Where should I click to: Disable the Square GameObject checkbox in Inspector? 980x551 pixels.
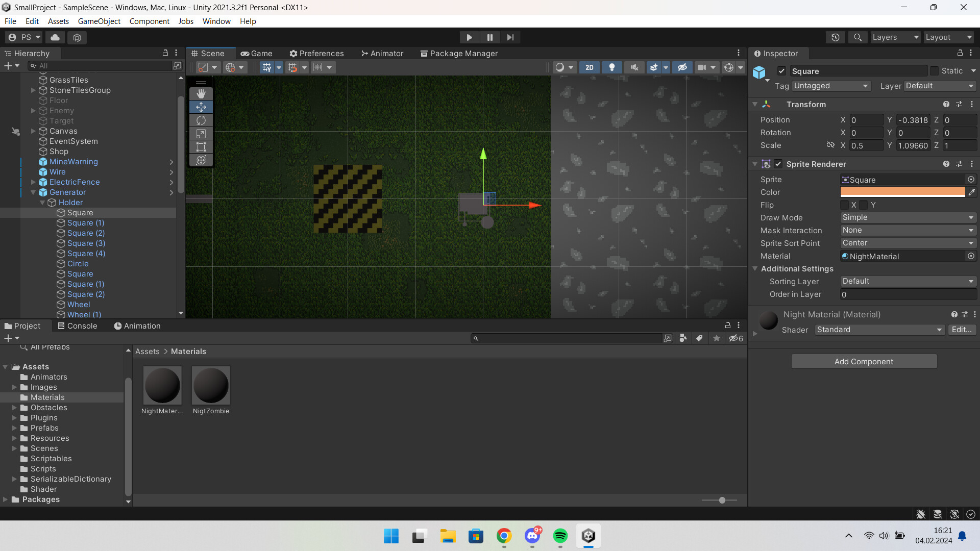click(782, 71)
